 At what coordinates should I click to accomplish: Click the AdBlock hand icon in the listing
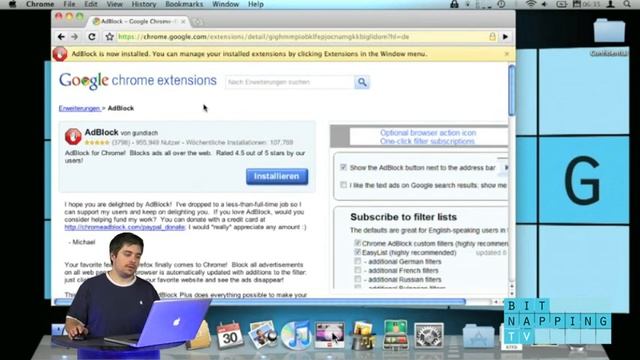point(73,137)
